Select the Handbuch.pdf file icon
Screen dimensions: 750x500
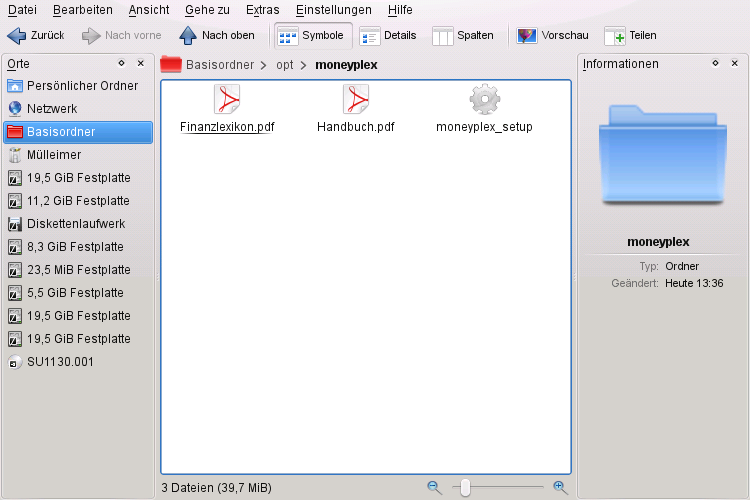coord(356,99)
